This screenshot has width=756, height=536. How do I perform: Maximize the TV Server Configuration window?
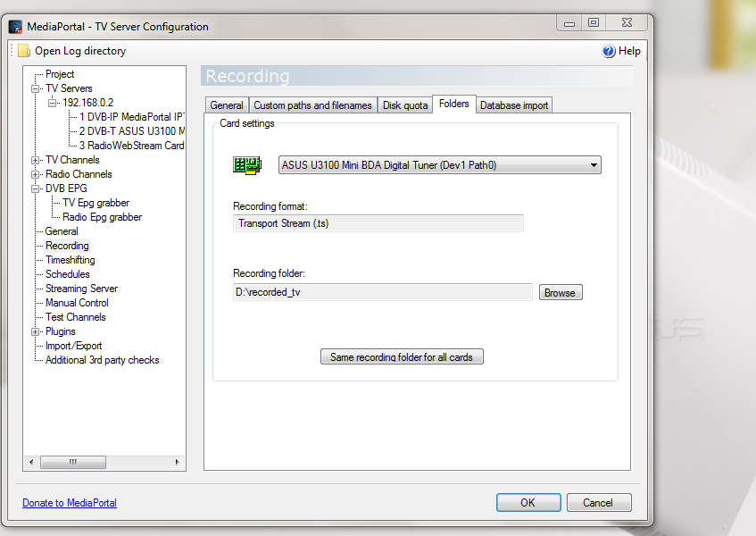pos(594,23)
